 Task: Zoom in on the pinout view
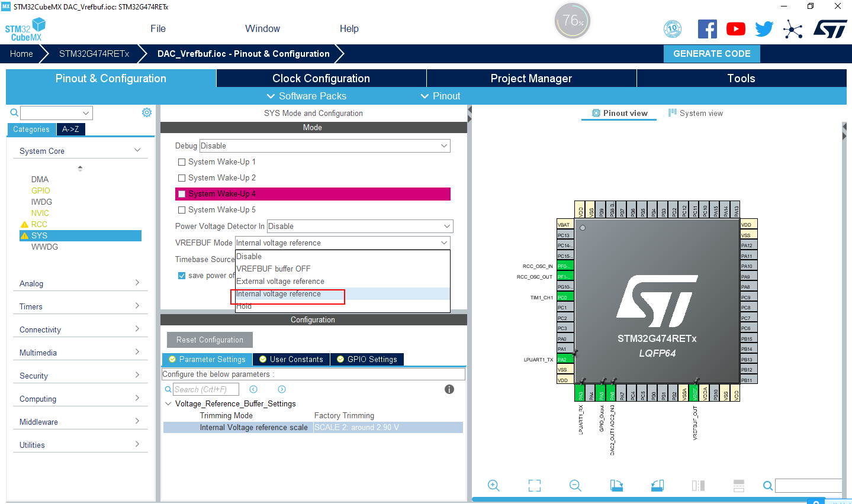(493, 485)
